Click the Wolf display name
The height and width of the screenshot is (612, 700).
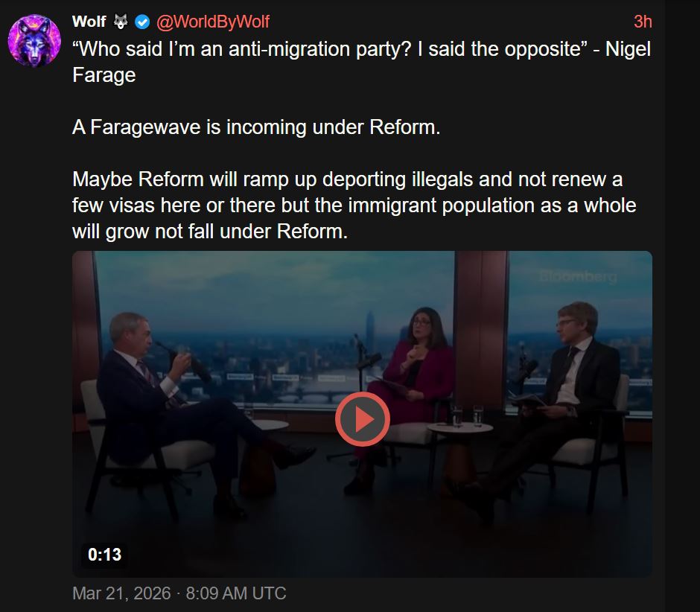click(89, 22)
